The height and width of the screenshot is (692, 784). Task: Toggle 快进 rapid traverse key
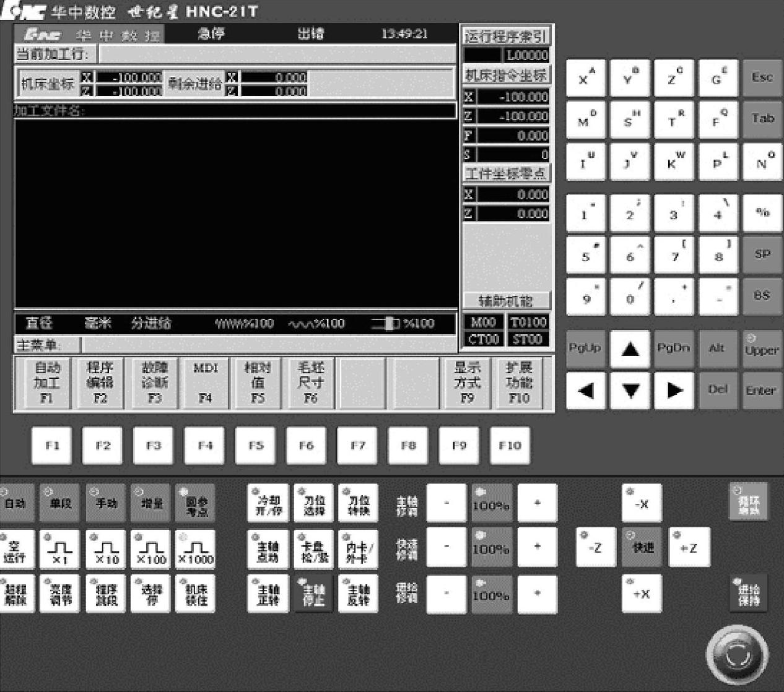pos(642,548)
